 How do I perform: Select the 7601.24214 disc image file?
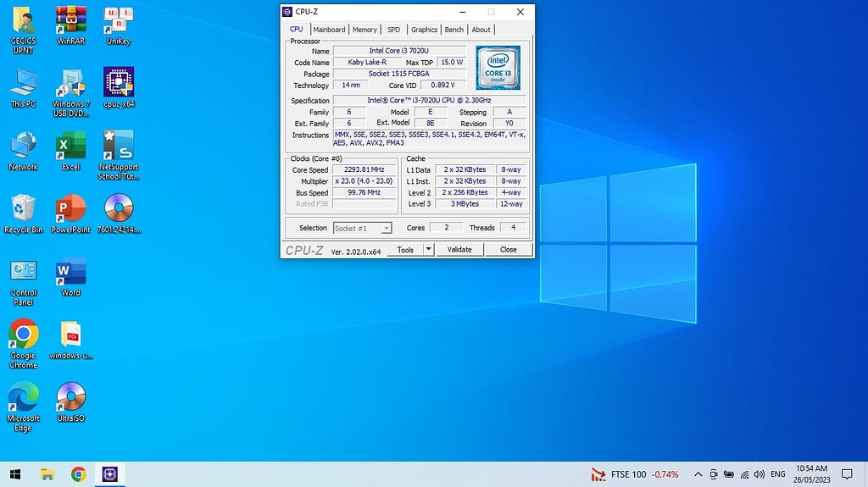119,213
